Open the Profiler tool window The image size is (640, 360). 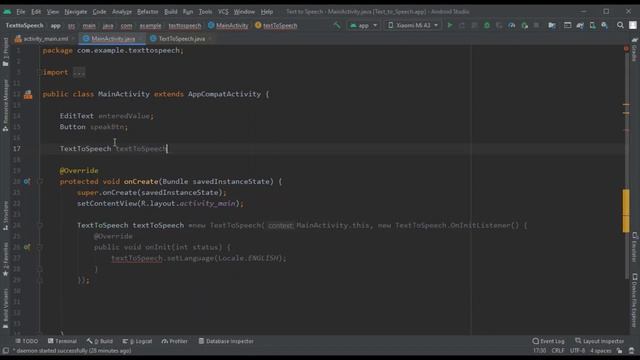point(175,341)
